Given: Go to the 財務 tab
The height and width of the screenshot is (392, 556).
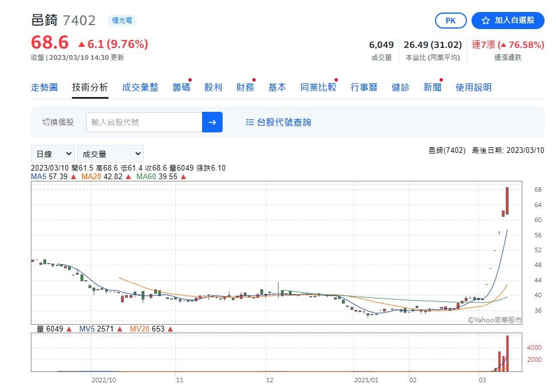Looking at the screenshot, I should 245,87.
